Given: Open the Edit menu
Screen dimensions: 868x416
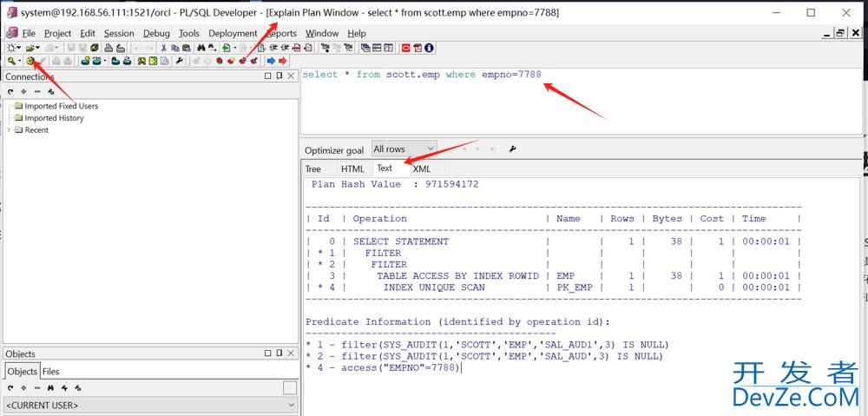Looking at the screenshot, I should [88, 33].
